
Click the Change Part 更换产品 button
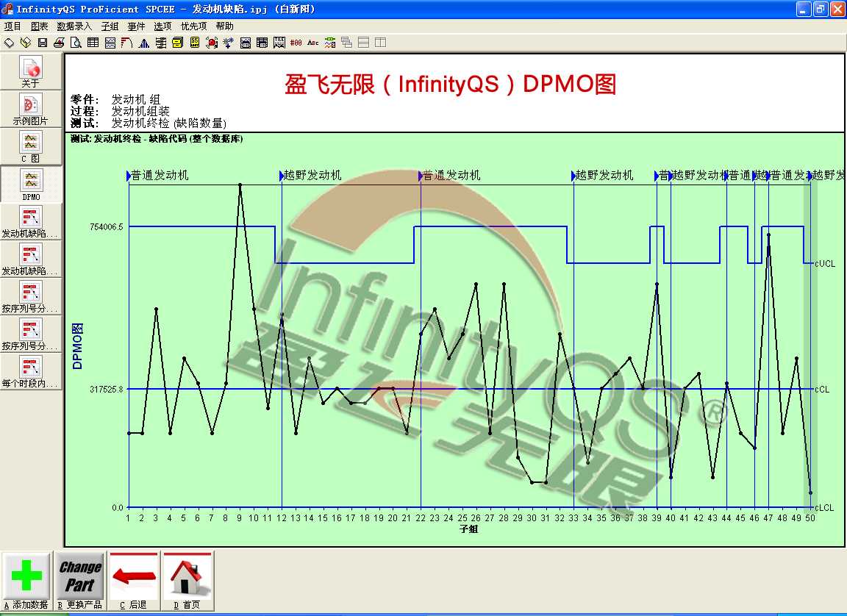click(x=80, y=581)
